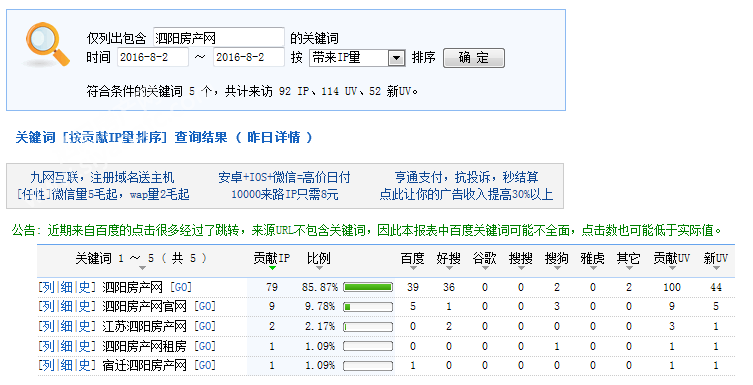Image resolution: width=753 pixels, height=385 pixels.
Task: Click 史 link for 泗阳房产网官网 row
Action: (85, 306)
